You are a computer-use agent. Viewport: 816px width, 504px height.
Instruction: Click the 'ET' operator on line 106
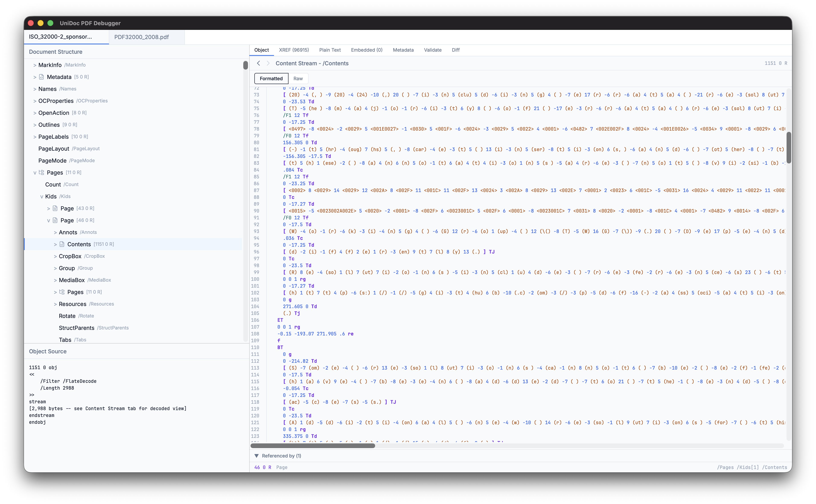[x=280, y=320]
